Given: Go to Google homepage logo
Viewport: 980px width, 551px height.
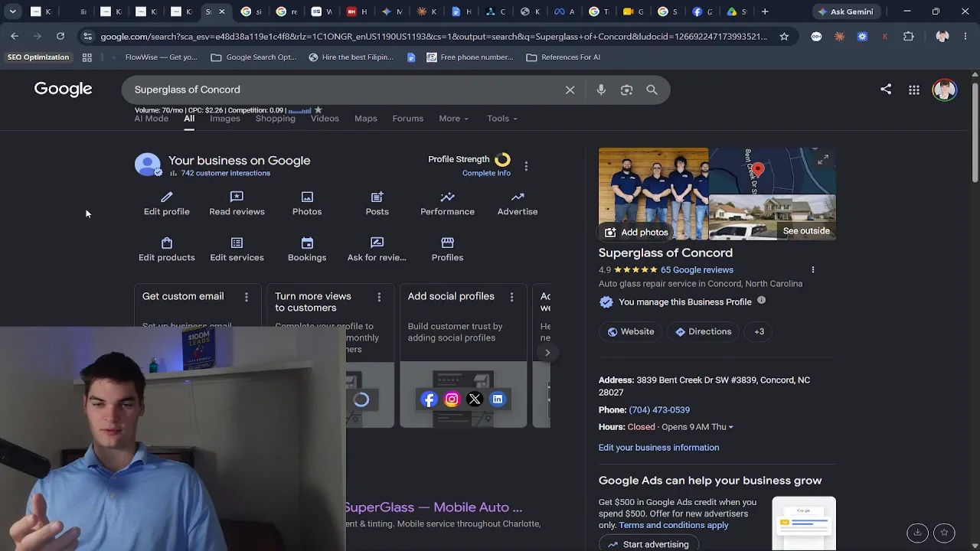Looking at the screenshot, I should (63, 90).
